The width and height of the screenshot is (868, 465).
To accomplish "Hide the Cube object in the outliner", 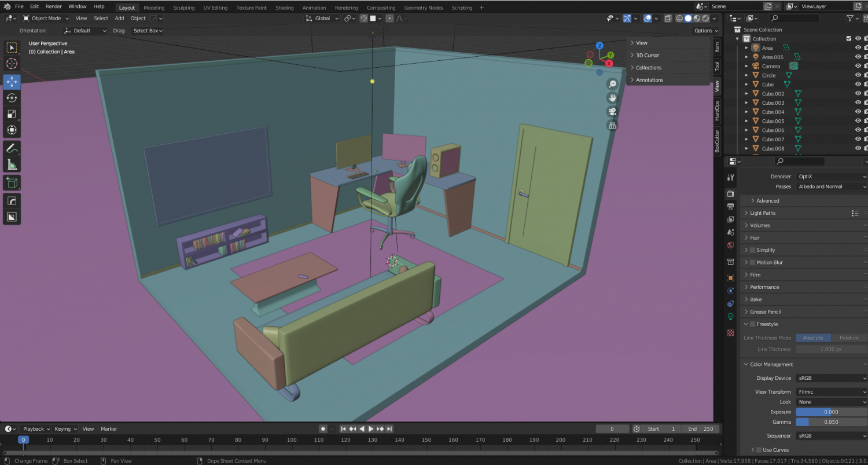I will [857, 84].
